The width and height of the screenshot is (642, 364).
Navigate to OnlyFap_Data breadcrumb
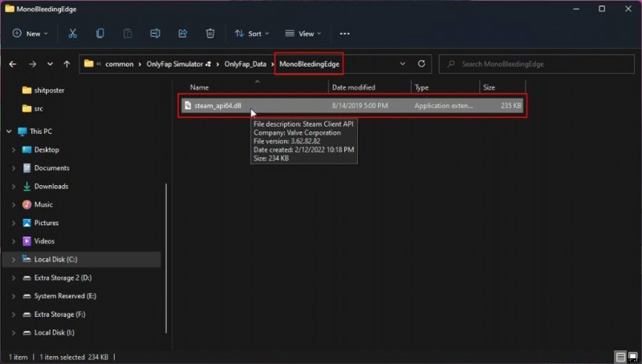(246, 64)
